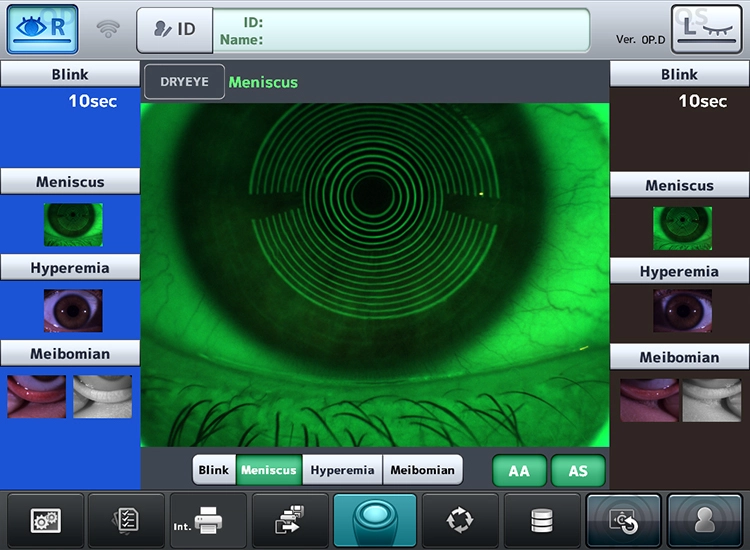Toggle the DRYEYE mode button

point(184,82)
